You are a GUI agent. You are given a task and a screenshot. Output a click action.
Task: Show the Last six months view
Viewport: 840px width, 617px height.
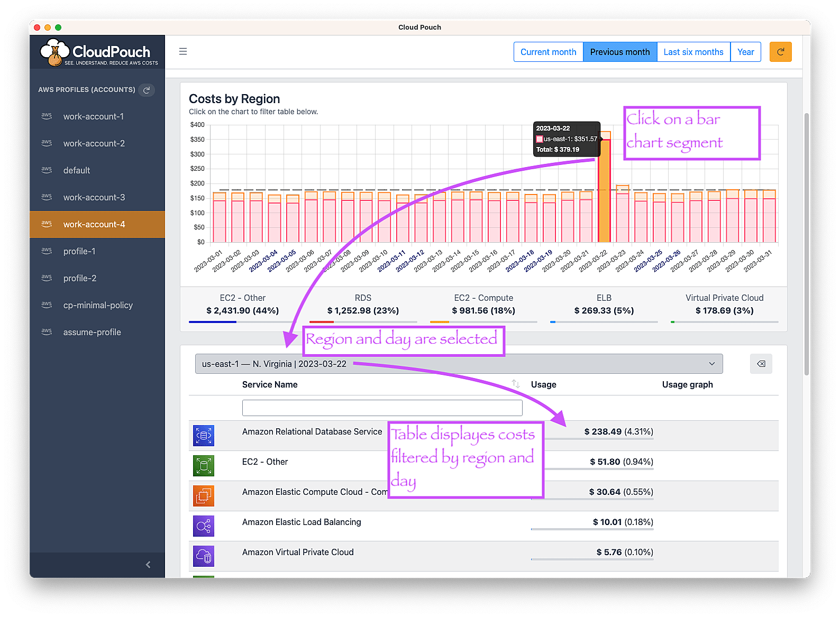pos(693,52)
